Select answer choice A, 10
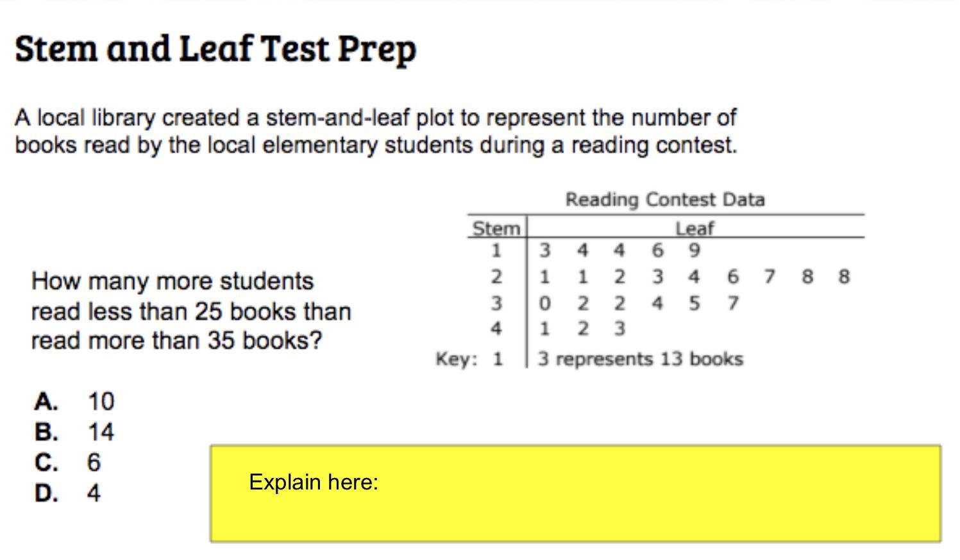 click(x=74, y=402)
